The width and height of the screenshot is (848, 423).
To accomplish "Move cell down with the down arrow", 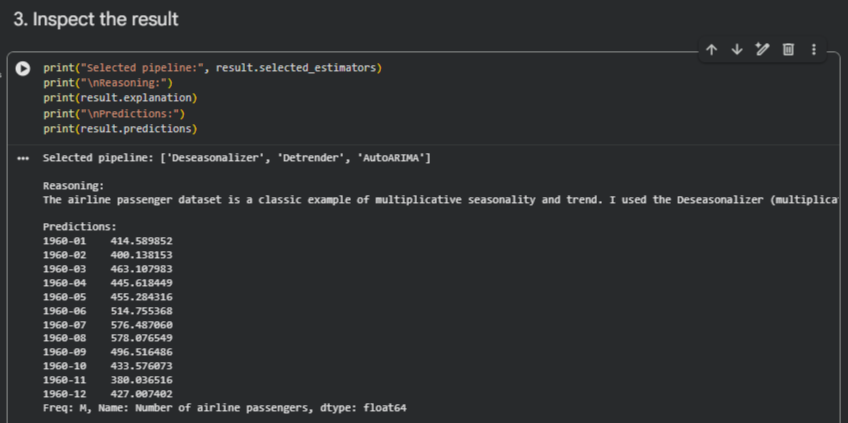I will click(x=737, y=50).
